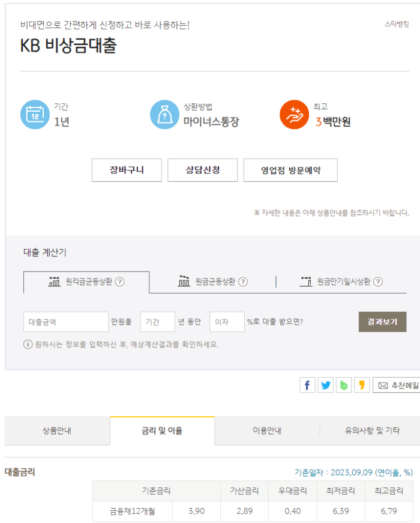Image resolution: width=420 pixels, height=523 pixels.
Task: Focus the 이자 input field
Action: click(227, 322)
